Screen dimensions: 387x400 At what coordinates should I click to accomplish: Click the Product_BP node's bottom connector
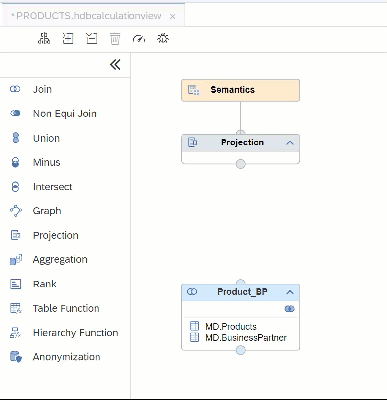[240, 350]
